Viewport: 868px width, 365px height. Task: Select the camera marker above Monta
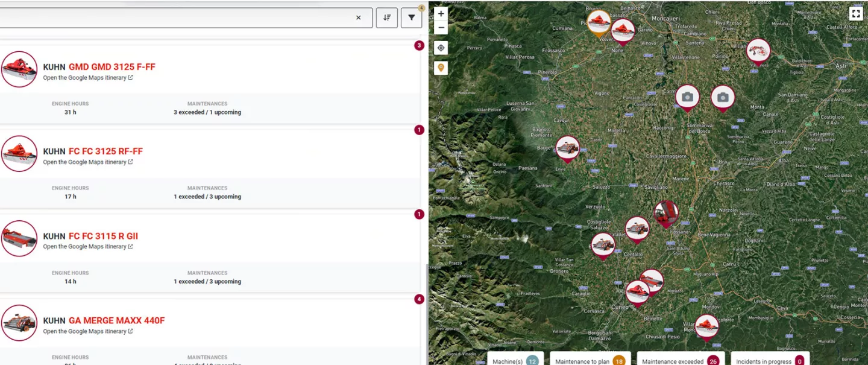pyautogui.click(x=723, y=98)
